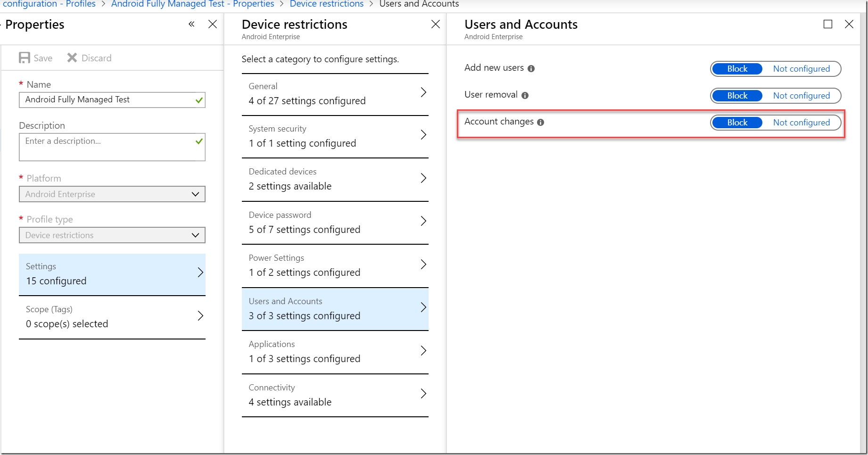Click the info icon beside User removal

(x=525, y=95)
